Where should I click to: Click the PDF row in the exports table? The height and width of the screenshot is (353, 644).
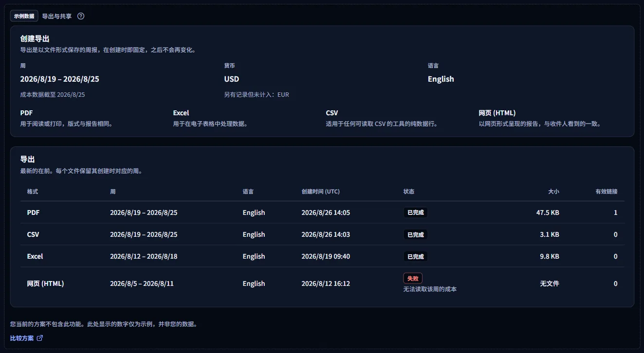[322, 212]
